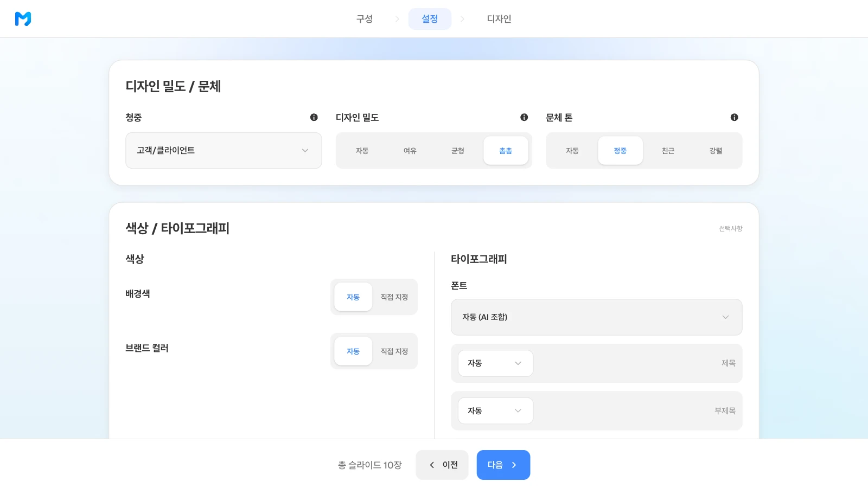Set 배경색 to 자동

pos(353,297)
